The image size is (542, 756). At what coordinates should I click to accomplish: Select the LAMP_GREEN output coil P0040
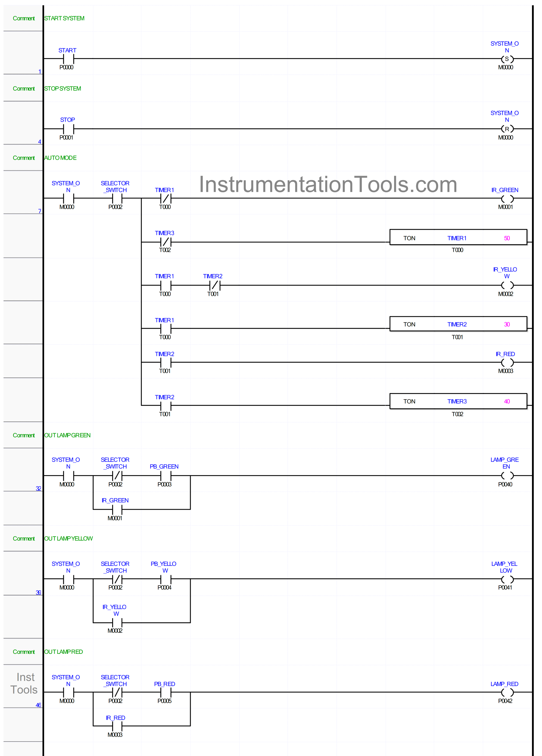(x=507, y=476)
